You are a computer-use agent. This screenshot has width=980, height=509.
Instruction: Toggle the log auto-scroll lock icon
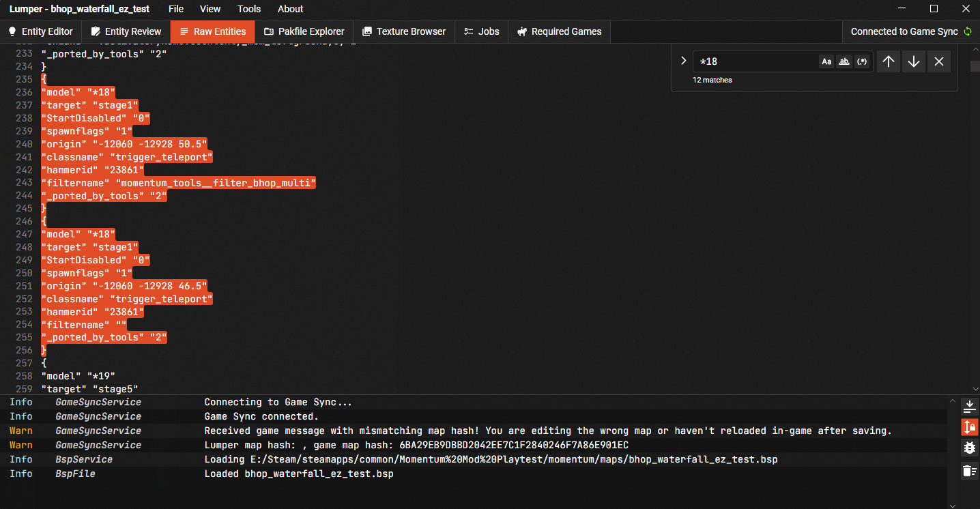click(x=969, y=428)
